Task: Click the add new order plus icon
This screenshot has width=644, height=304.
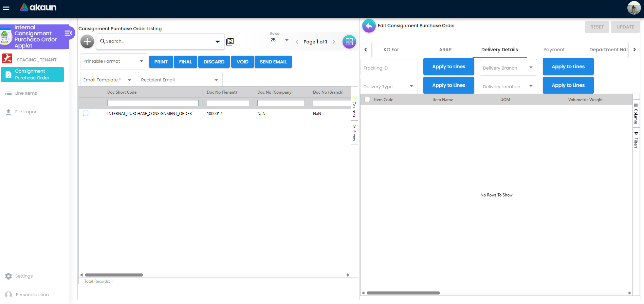Action: tap(87, 41)
